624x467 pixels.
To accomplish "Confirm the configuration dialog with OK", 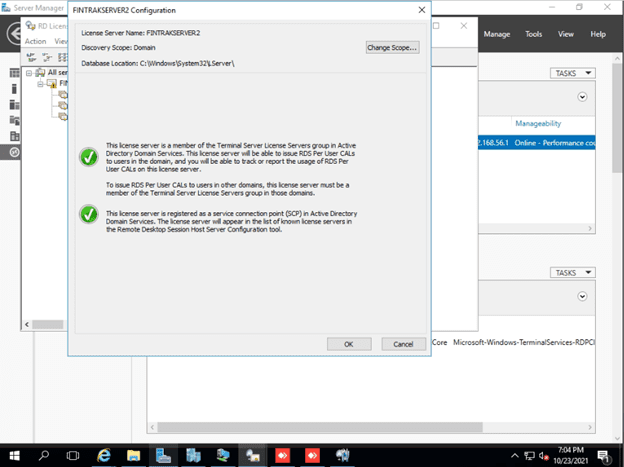I will [349, 344].
